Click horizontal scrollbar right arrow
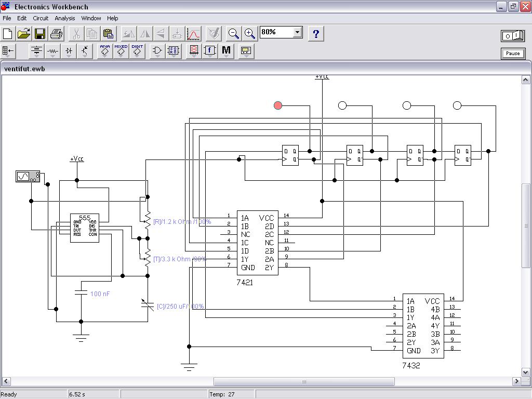The height and width of the screenshot is (399, 532). (516, 381)
